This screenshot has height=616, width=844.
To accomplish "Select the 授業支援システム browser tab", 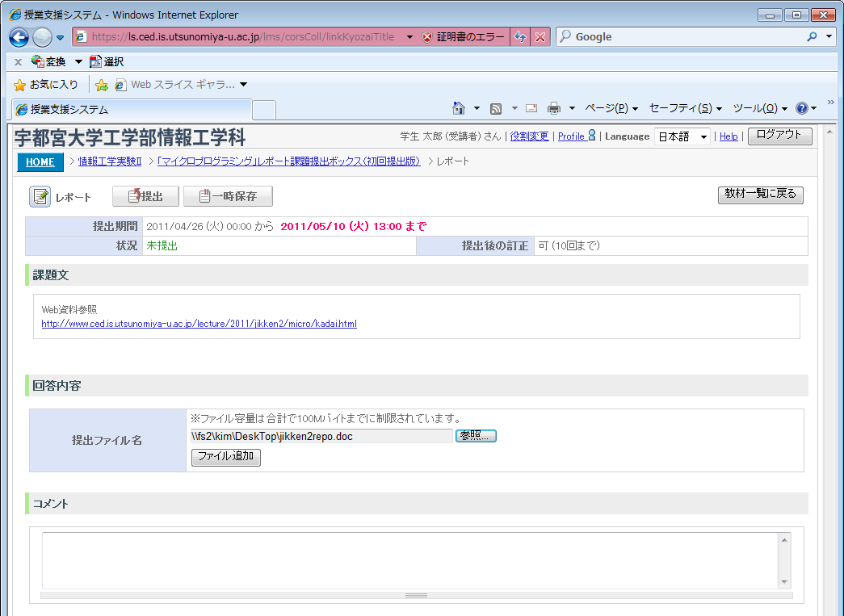I will pos(131,110).
